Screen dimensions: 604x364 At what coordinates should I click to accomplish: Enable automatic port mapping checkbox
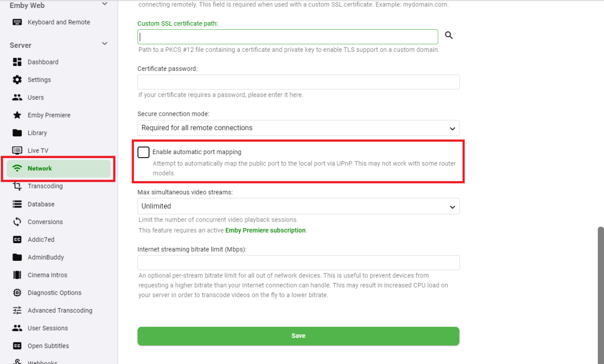pos(143,152)
